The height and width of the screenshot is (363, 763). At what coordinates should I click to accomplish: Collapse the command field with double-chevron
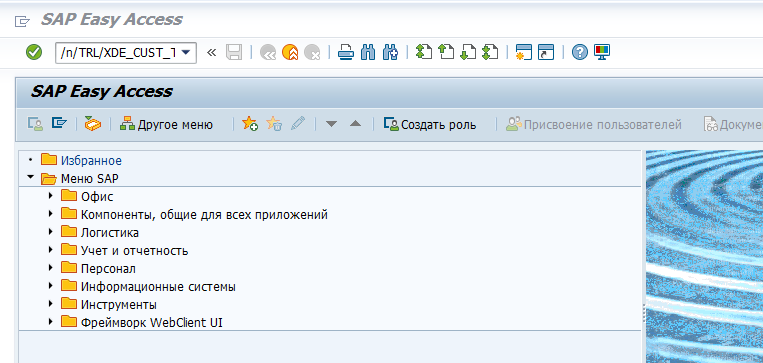211,52
